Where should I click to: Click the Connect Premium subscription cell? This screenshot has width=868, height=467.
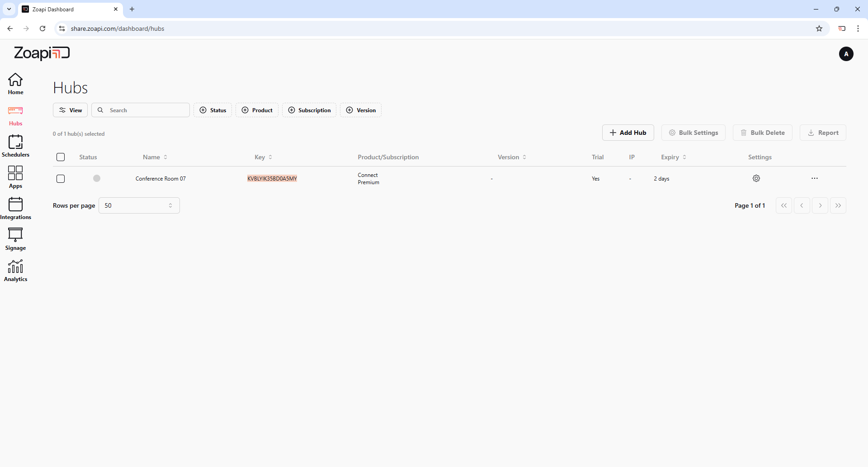(368, 179)
